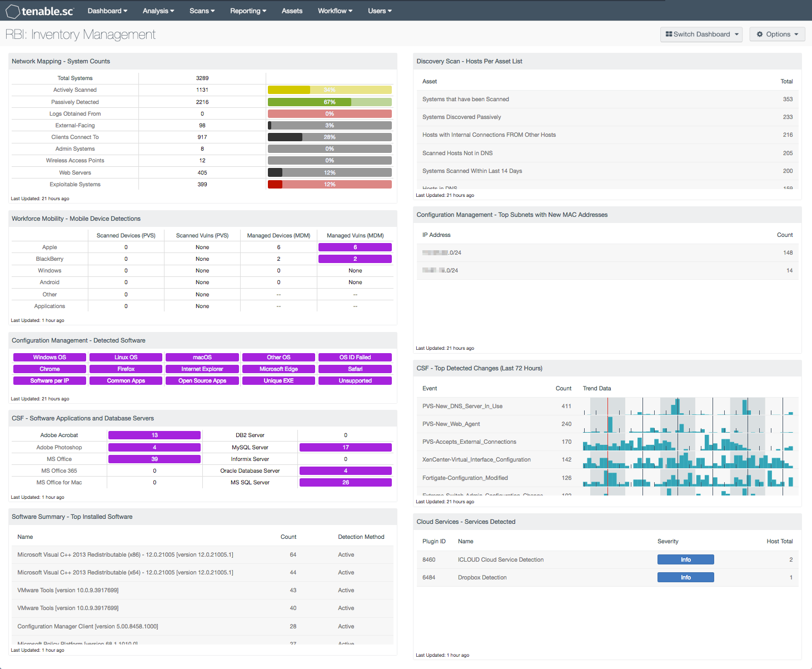This screenshot has height=669, width=812.
Task: Click the Dropbox Detection name
Action: [482, 577]
